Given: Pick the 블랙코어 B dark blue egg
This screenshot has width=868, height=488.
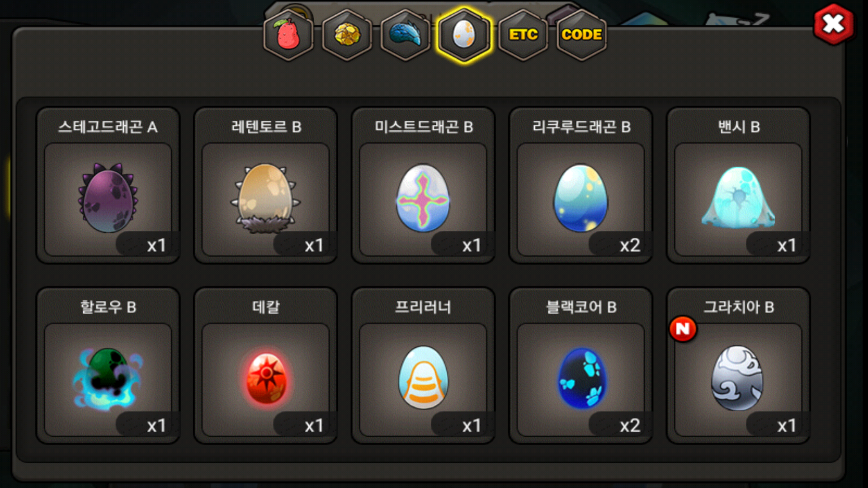Looking at the screenshot, I should click(x=581, y=379).
